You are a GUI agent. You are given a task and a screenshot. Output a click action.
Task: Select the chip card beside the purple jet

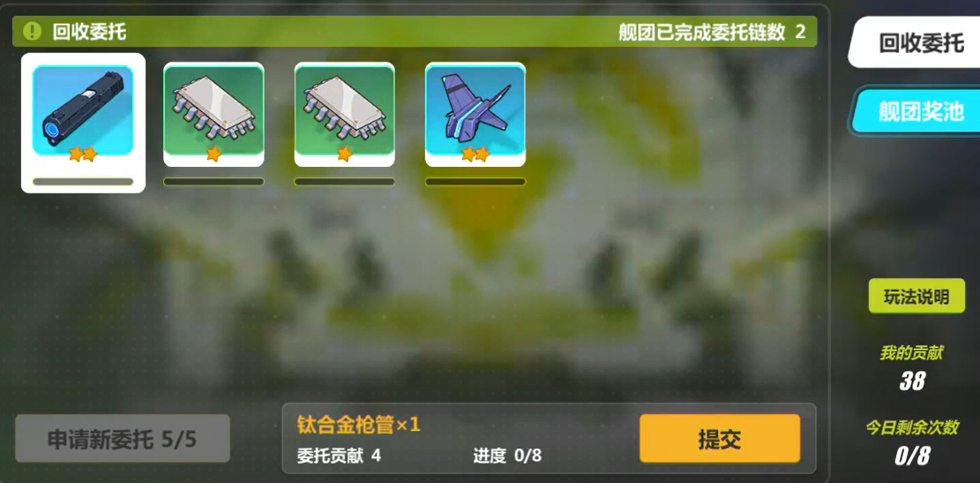point(344,115)
